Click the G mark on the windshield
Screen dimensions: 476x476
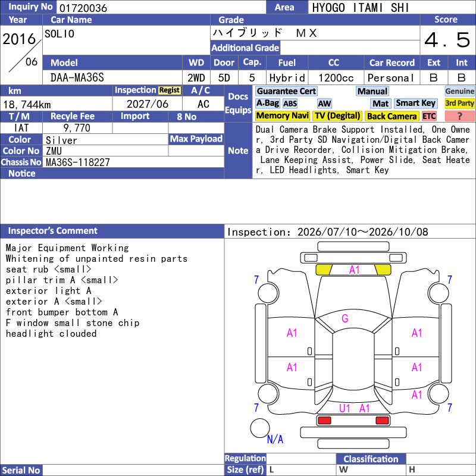point(345,318)
